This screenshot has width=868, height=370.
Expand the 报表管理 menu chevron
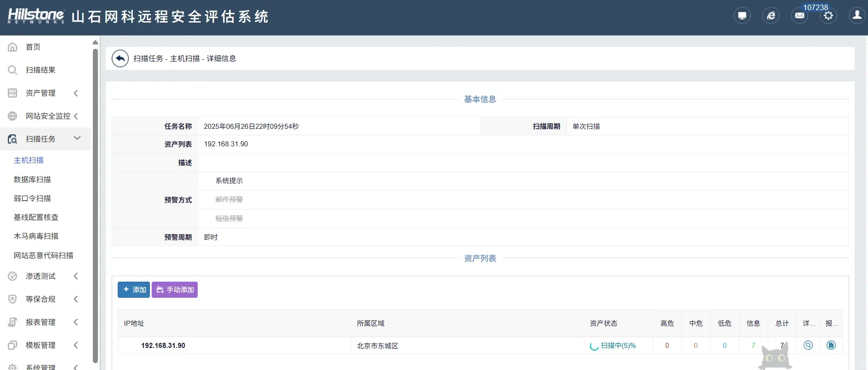(x=76, y=322)
